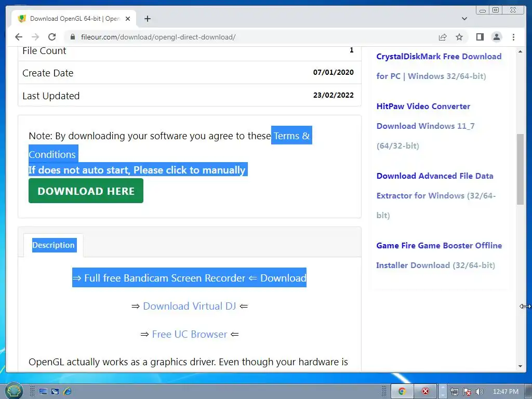
Task: Open the volume speaker tray icon
Action: [479, 392]
